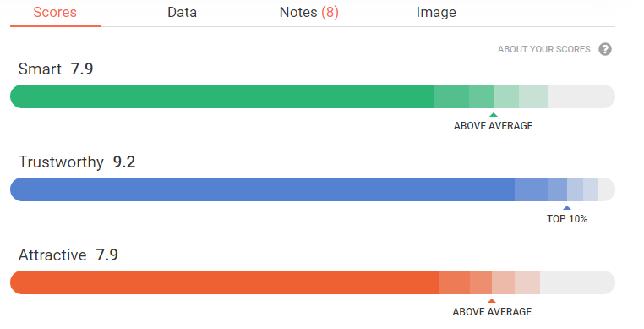Switch to the Image tab
The height and width of the screenshot is (329, 644).
(x=436, y=13)
